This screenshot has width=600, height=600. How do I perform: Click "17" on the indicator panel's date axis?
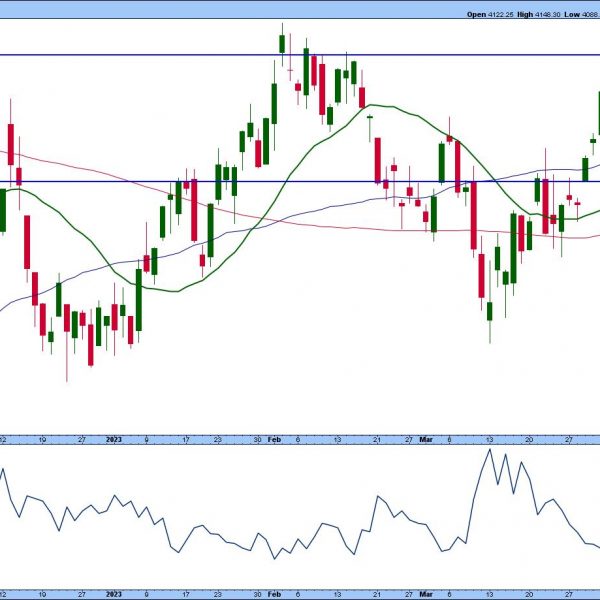186,594
